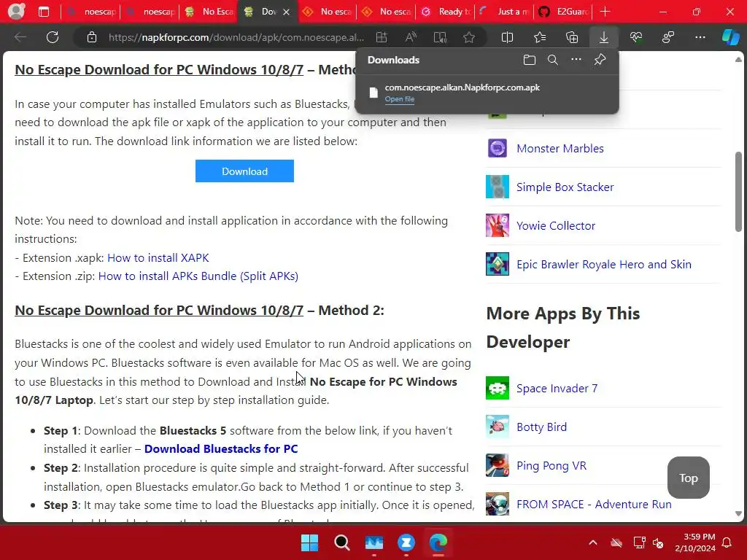Click Open file link in Downloads

[x=399, y=99]
